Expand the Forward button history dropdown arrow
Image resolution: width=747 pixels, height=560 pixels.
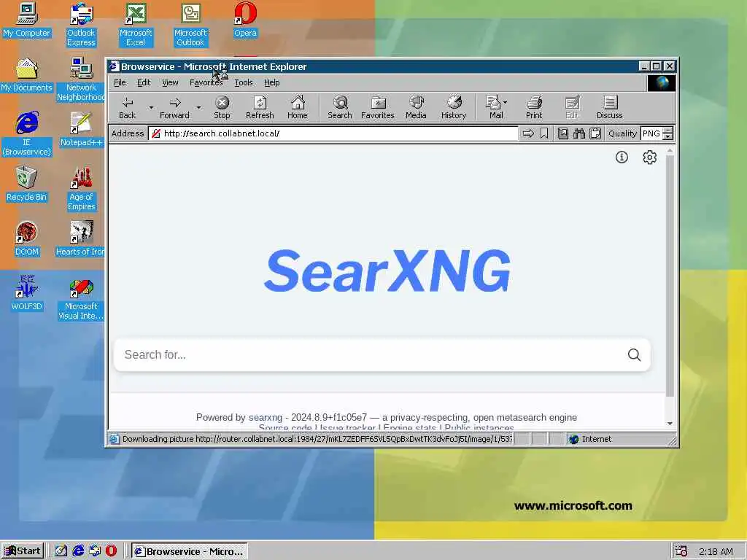coord(198,108)
